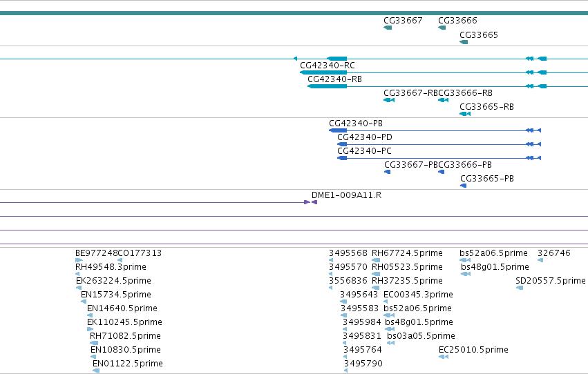Viewport: 588px width, 374px height.
Task: Click the EK263224.5prime EST label
Action: click(113, 281)
